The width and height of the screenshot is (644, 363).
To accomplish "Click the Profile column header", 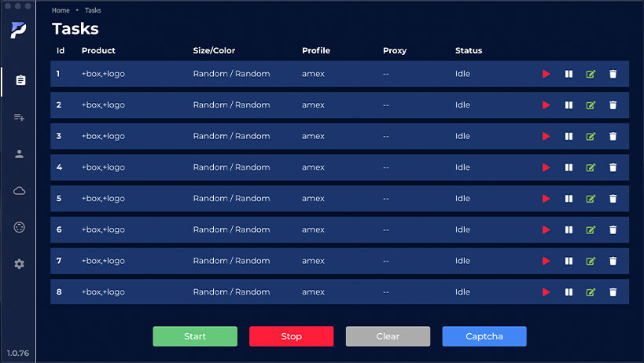I will coord(316,50).
